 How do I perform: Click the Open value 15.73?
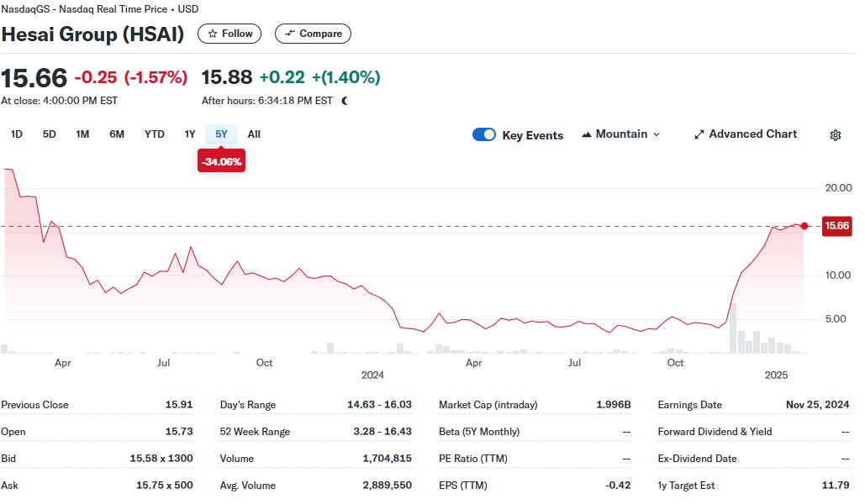[x=179, y=432]
